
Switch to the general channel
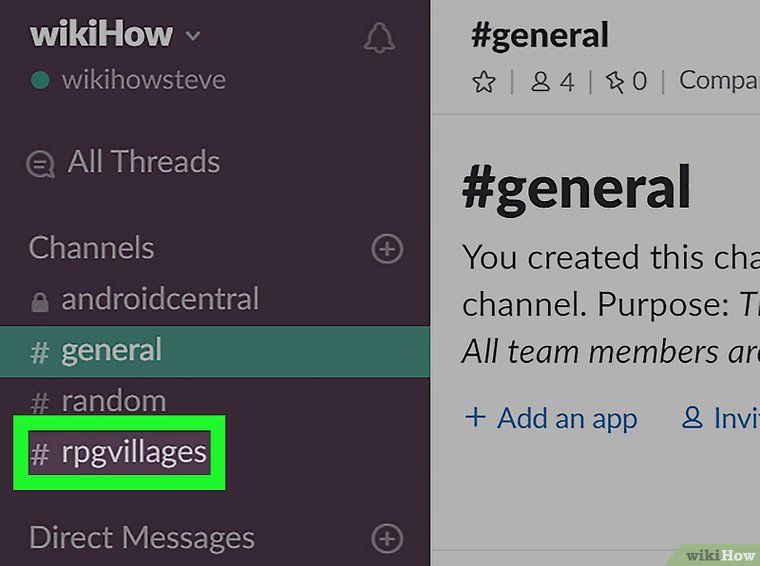pos(111,351)
